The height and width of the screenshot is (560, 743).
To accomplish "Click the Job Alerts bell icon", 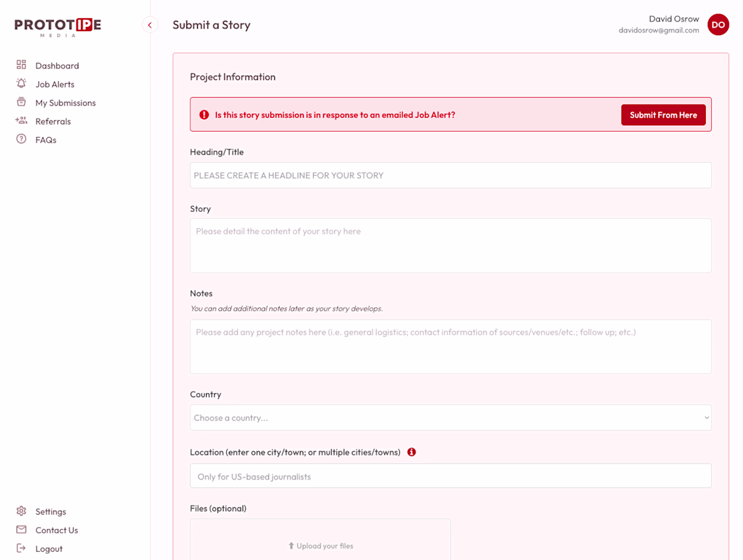I will tap(22, 84).
